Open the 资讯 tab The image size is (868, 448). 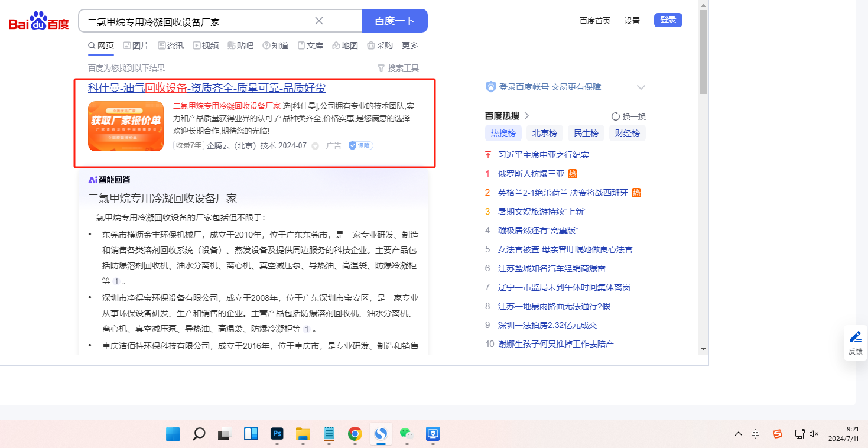click(171, 46)
